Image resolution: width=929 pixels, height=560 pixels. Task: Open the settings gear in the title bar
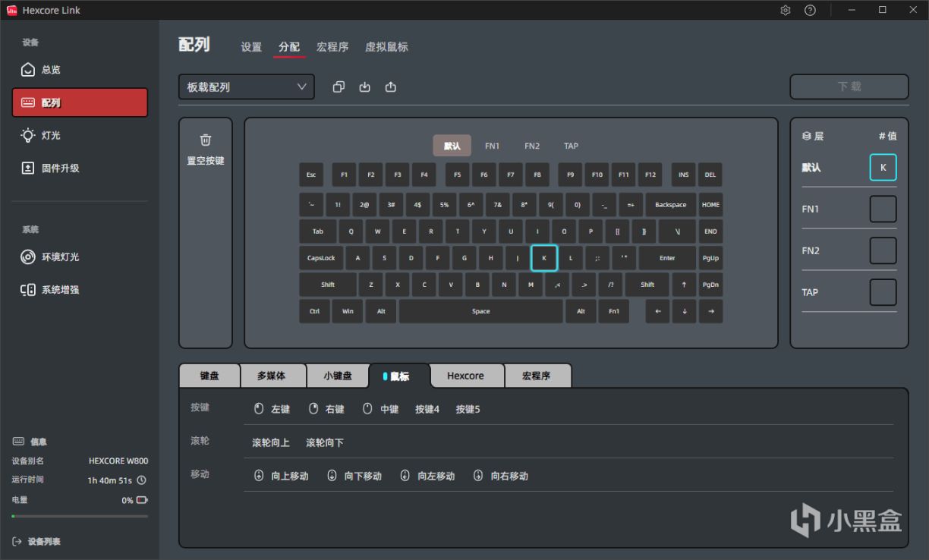click(x=785, y=10)
